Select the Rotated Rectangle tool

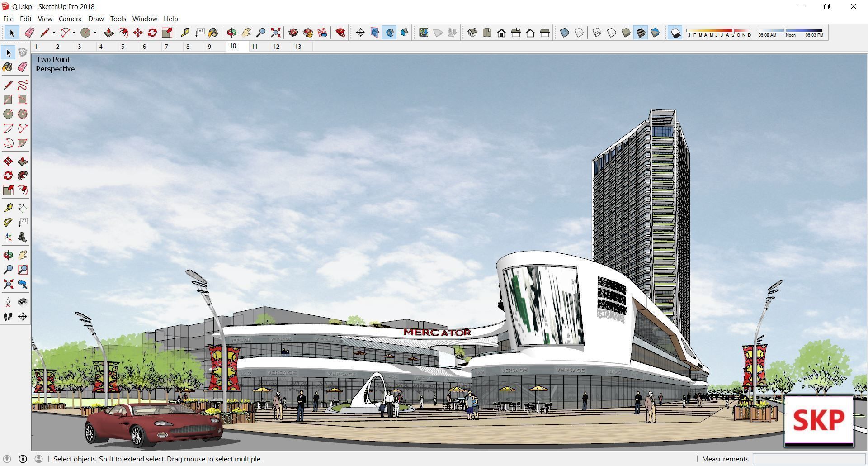point(23,100)
